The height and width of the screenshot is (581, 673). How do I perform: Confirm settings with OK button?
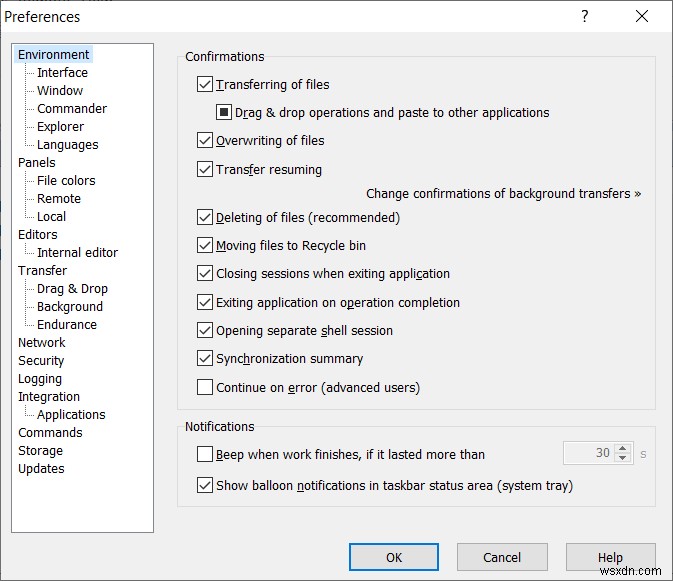[394, 557]
